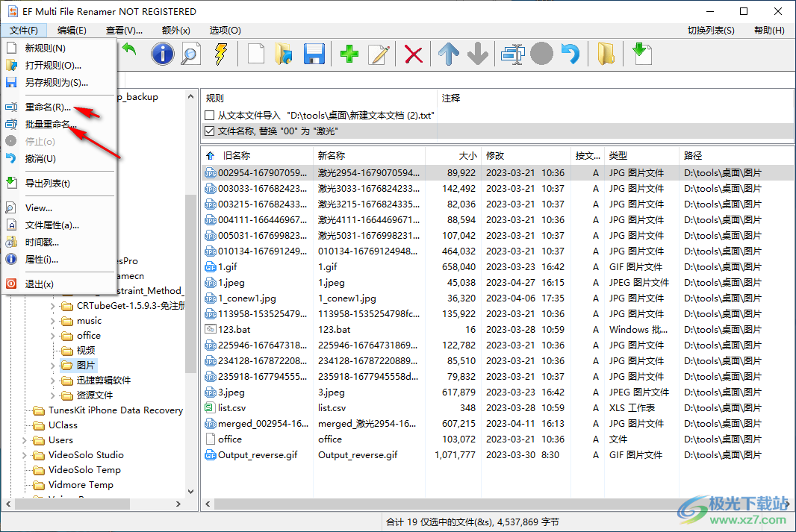Select the merged_002954-16 file row
The image size is (796, 532).
[497, 424]
